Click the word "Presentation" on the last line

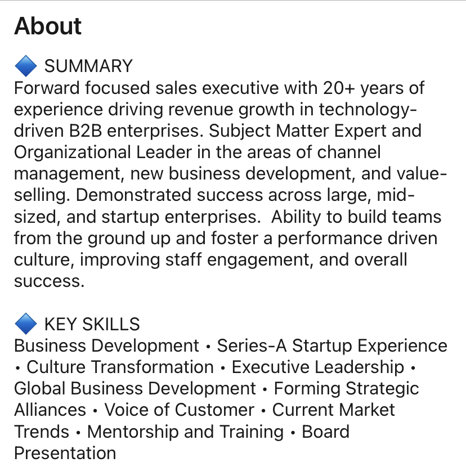(65, 453)
